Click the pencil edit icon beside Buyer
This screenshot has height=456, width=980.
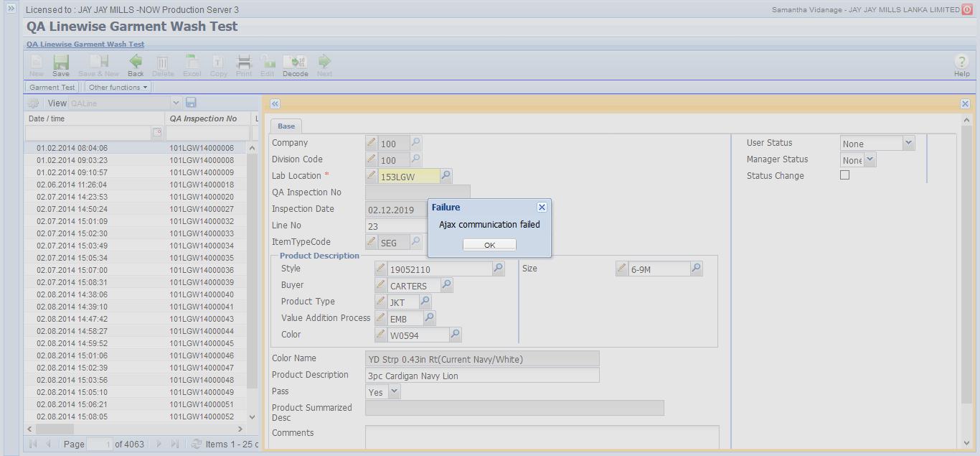coord(381,285)
